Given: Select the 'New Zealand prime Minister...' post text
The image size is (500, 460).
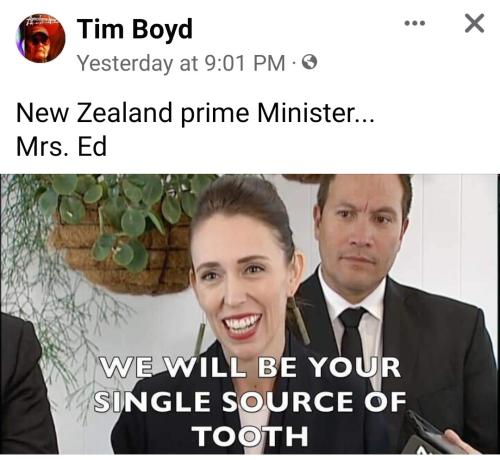Looking at the screenshot, I should pyautogui.click(x=195, y=113).
